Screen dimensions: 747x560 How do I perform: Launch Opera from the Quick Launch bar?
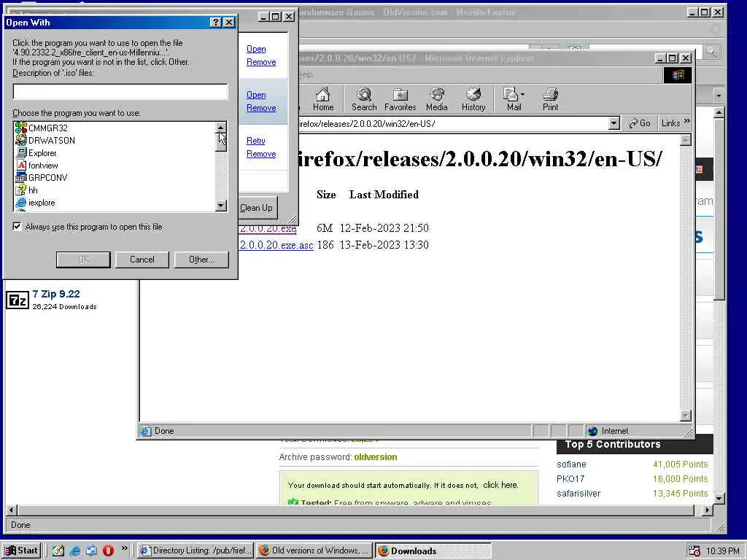click(108, 551)
